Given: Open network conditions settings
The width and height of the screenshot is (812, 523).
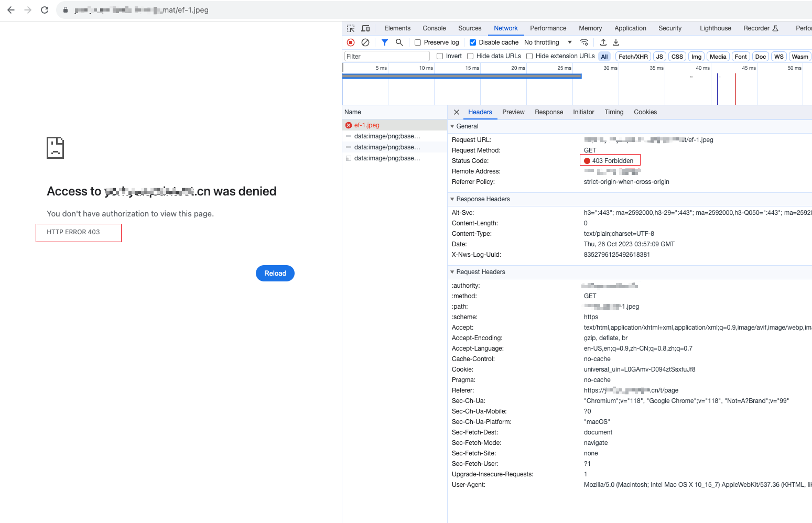Looking at the screenshot, I should coord(584,42).
